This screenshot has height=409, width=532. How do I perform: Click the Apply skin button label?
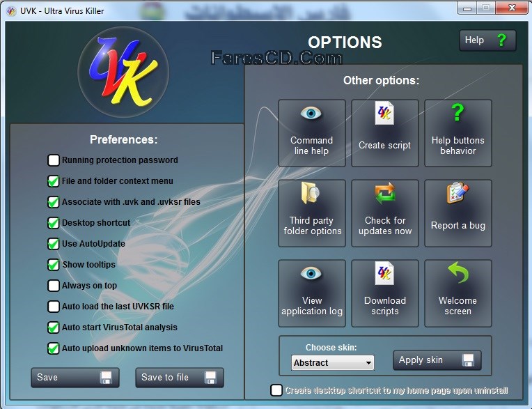pos(421,360)
